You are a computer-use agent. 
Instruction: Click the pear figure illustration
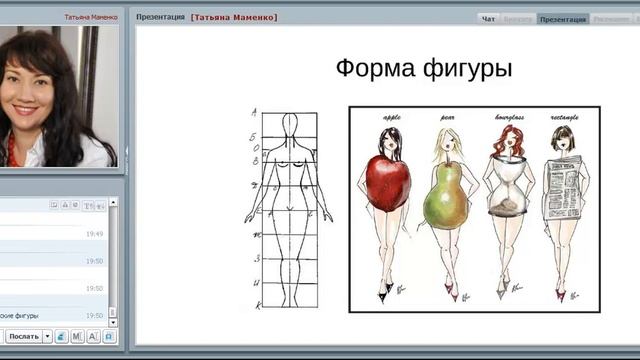[x=448, y=214]
